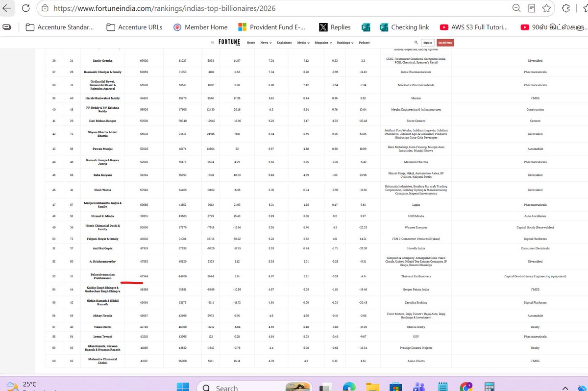Click company cell Shree Cement
Screen dimensions: 588x391
pyautogui.click(x=416, y=121)
